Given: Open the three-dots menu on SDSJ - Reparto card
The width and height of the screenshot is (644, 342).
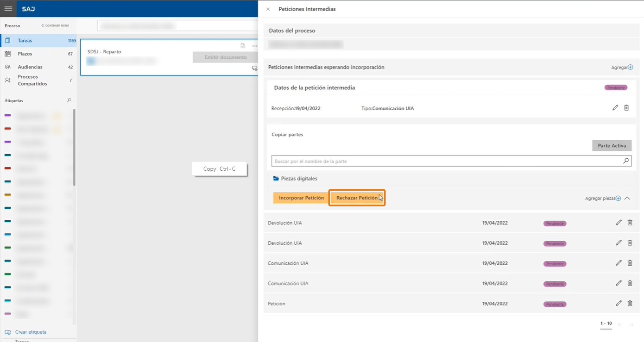Looking at the screenshot, I should 255,46.
